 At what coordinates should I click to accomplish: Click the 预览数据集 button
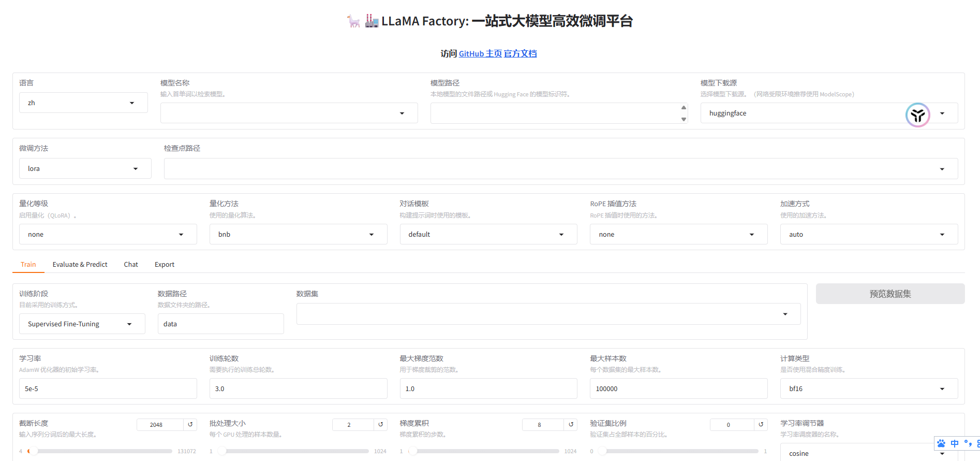point(890,294)
